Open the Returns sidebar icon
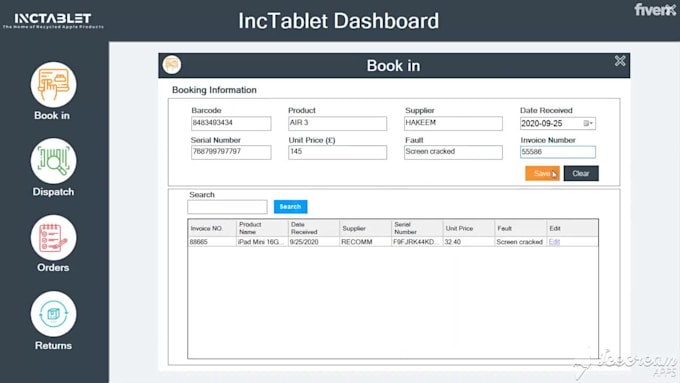 pyautogui.click(x=53, y=314)
